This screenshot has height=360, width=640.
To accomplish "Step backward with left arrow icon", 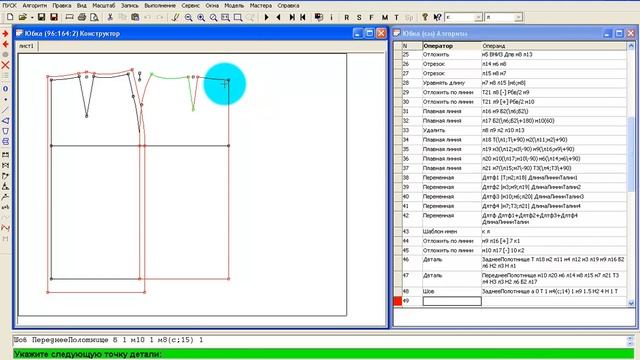I will (279, 17).
